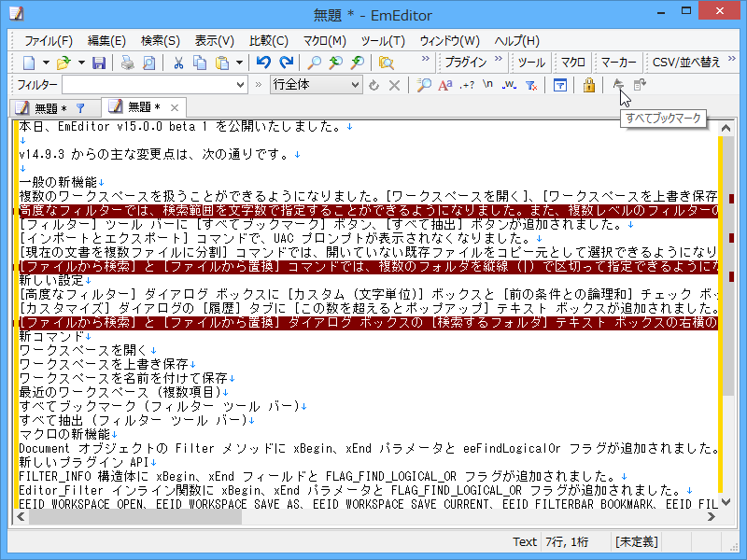
Task: Open the 比較(C) menu
Action: click(269, 41)
